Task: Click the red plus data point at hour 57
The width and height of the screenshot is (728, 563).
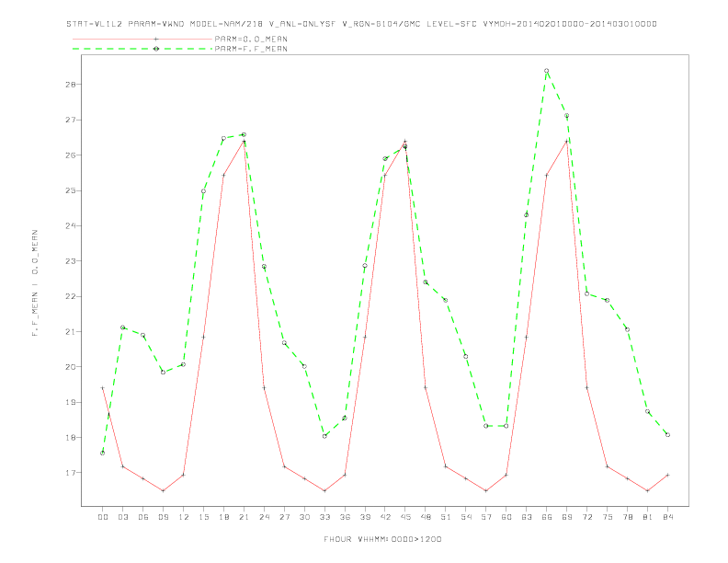Action: click(486, 490)
